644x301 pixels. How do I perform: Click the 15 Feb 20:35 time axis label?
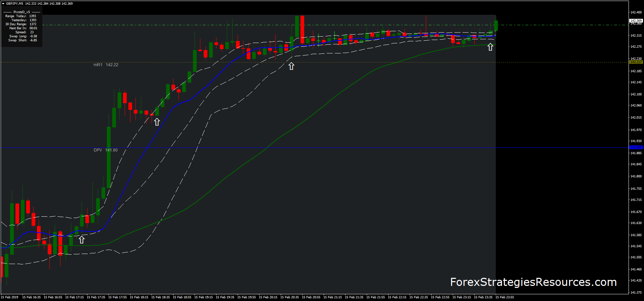289,297
